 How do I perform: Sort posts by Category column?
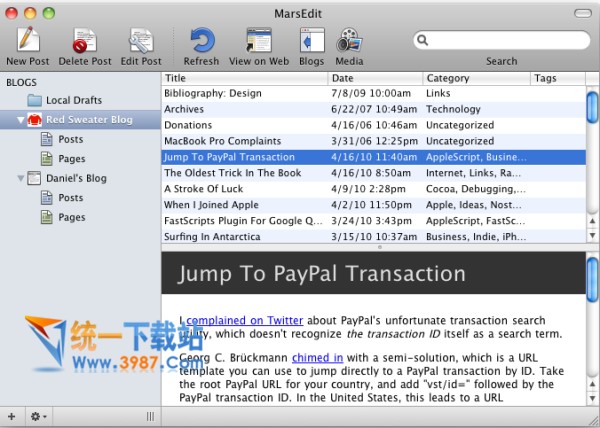point(477,78)
